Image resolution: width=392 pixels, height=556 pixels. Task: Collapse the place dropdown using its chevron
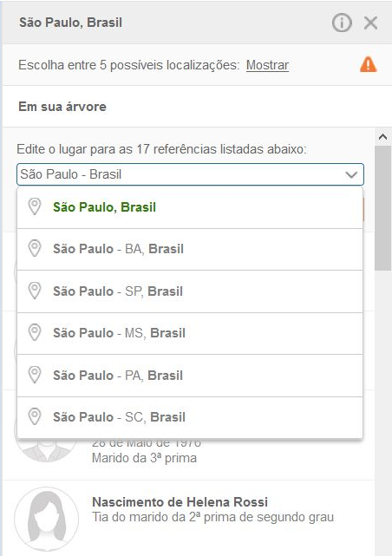coord(351,174)
